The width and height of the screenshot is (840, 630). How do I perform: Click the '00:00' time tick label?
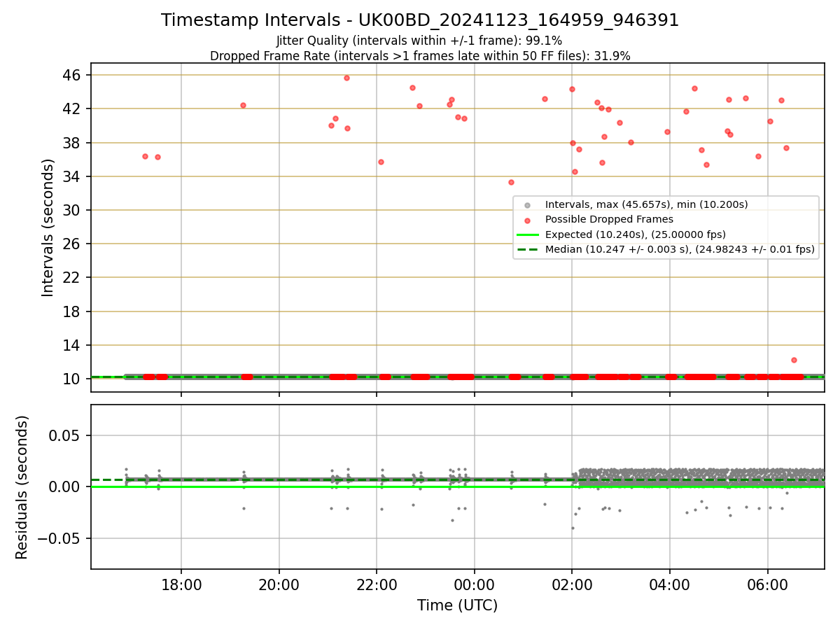[x=475, y=585]
